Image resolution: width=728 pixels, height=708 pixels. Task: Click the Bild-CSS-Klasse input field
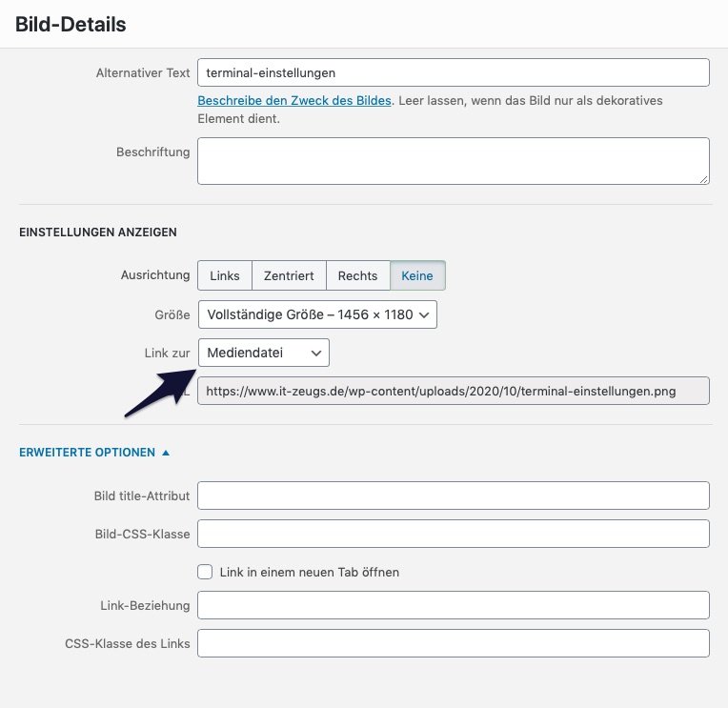454,534
